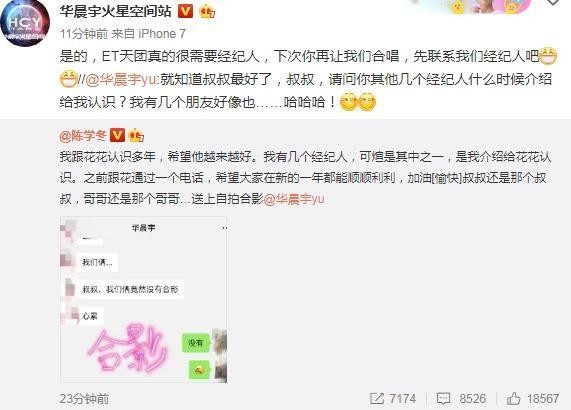Screen dimensions: 571x410
Task: Open the @华晨宇yu mention in the quoted post
Action: 294,199
